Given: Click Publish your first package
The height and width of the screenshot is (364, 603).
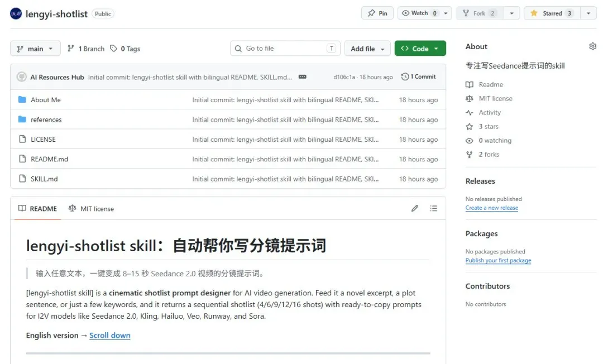Looking at the screenshot, I should (499, 260).
